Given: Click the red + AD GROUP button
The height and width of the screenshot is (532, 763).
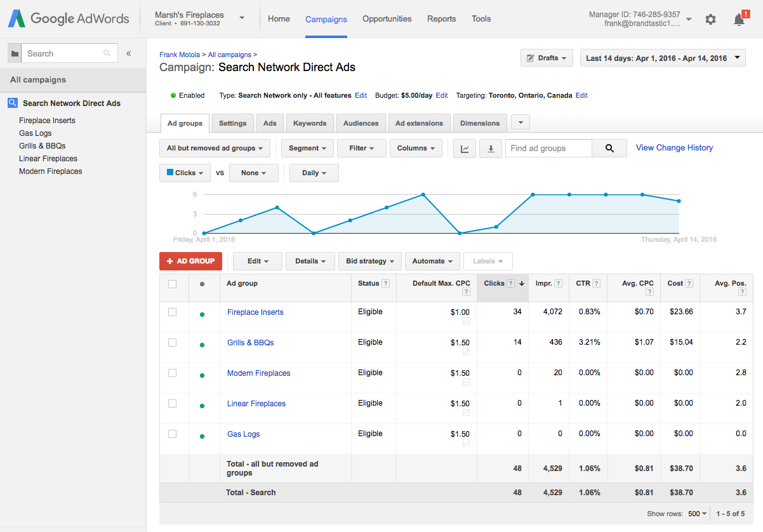Looking at the screenshot, I should [x=190, y=261].
